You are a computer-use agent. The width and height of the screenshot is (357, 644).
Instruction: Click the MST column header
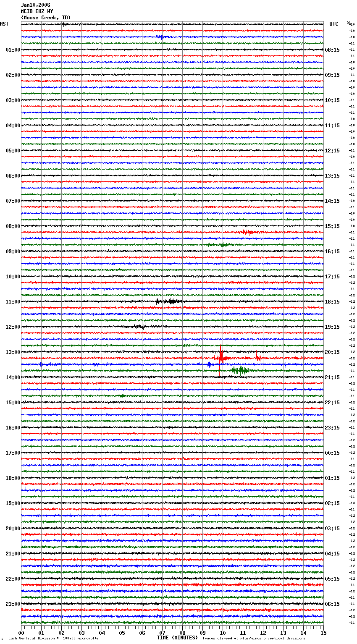[x=4, y=24]
